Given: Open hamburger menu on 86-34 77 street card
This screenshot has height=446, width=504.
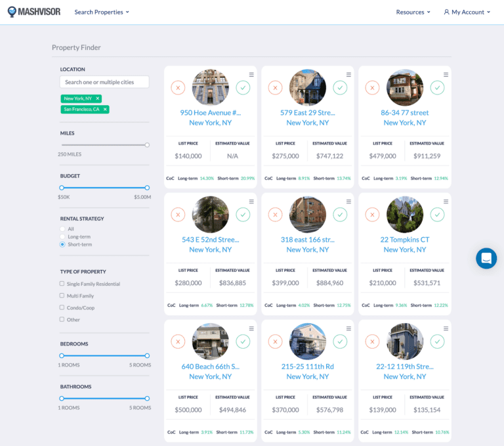Looking at the screenshot, I should coord(446,75).
